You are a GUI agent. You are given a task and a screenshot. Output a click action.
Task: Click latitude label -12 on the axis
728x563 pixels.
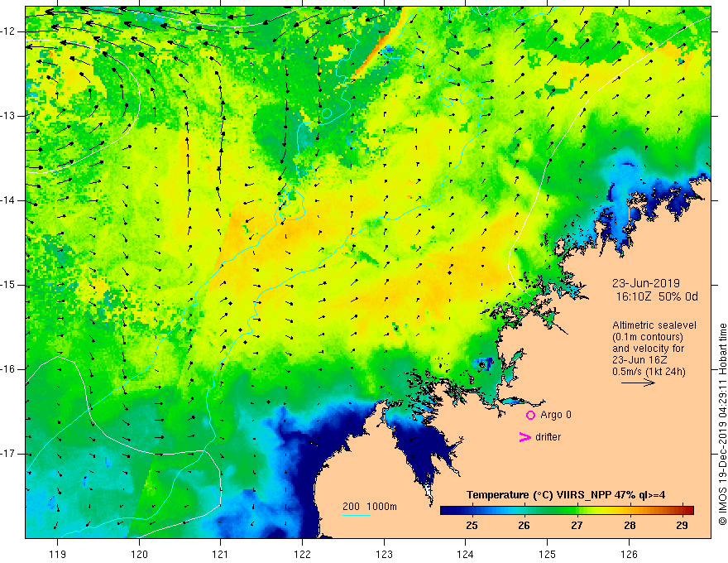coord(8,31)
